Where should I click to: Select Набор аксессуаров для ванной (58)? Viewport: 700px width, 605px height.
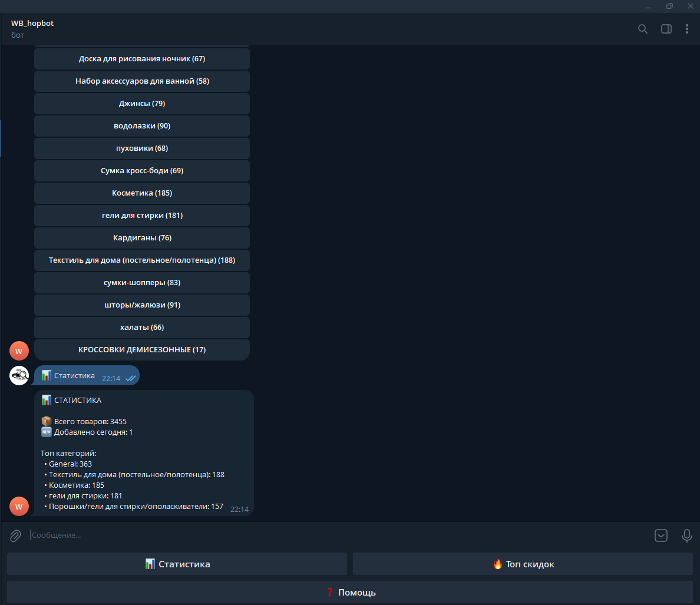[x=142, y=81]
